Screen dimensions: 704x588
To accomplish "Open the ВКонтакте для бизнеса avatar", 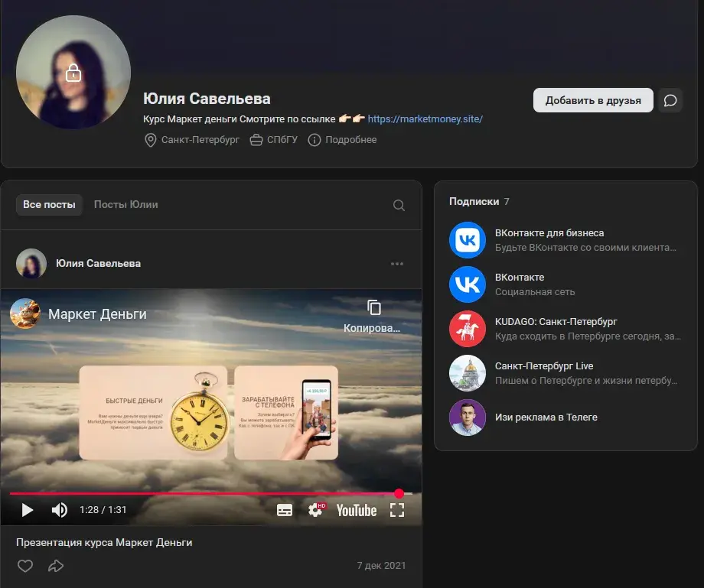I will (468, 240).
